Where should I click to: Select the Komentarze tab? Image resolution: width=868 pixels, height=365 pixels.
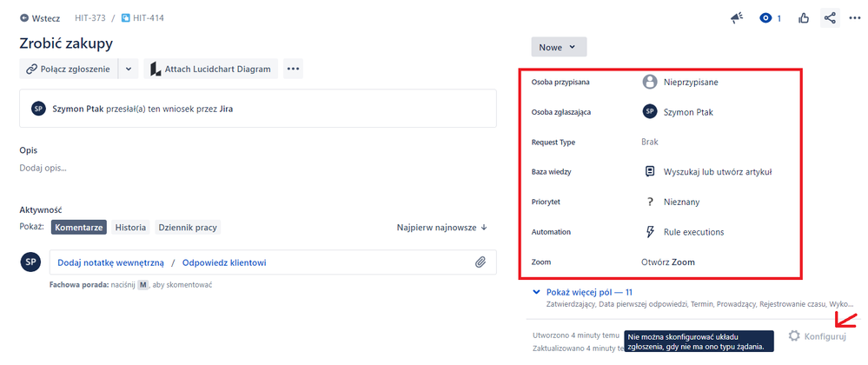pos(79,227)
